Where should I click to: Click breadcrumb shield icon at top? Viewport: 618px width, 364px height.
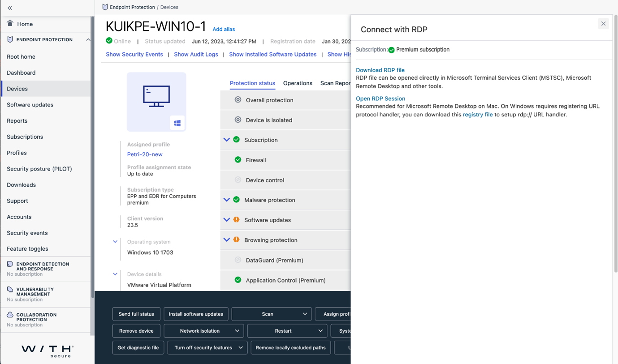(105, 7)
